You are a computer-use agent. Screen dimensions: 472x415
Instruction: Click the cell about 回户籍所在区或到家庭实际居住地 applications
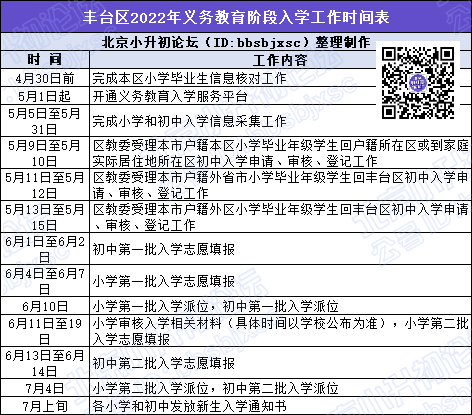tap(280, 153)
